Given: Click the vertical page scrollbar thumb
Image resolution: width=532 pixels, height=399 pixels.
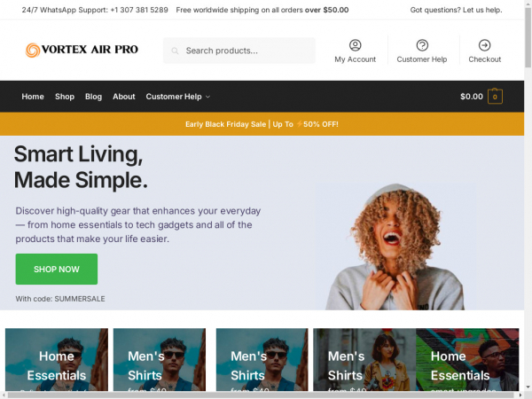Looking at the screenshot, I should pyautogui.click(x=528, y=37).
